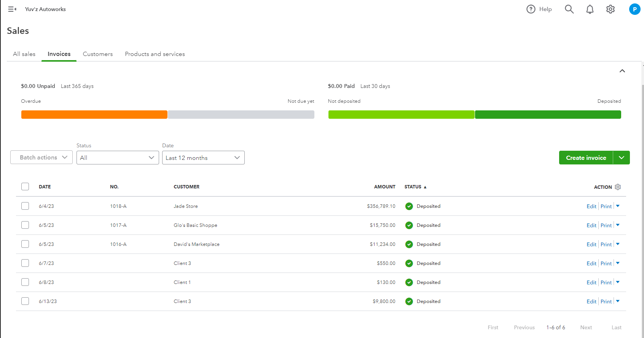Viewport: 644px width, 338px height.
Task: Open action dropdown arrow for invoice 1017-A
Action: [x=618, y=225]
